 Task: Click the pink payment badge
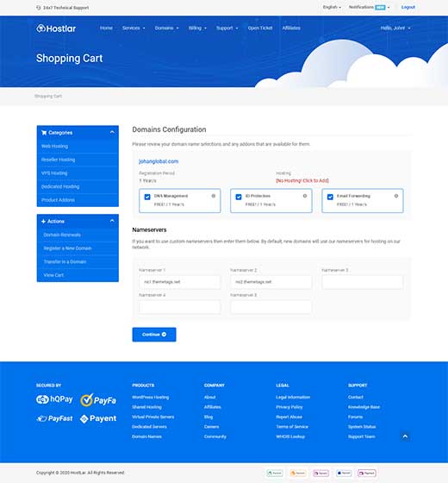pos(320,473)
